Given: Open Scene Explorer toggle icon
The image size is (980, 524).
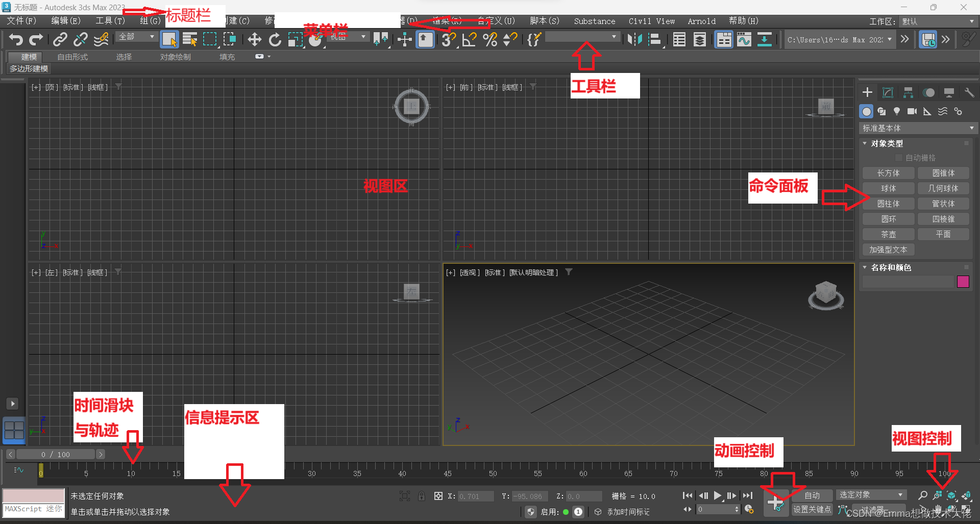Looking at the screenshot, I should [679, 39].
